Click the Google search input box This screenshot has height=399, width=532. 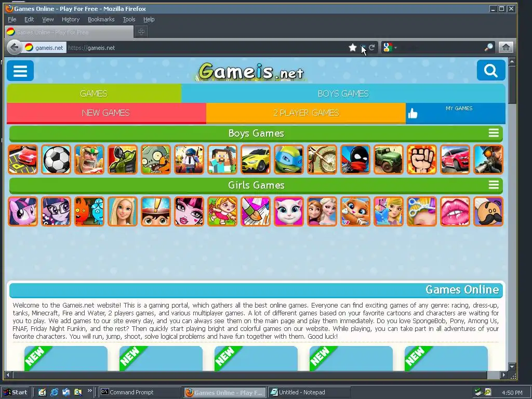coord(441,48)
